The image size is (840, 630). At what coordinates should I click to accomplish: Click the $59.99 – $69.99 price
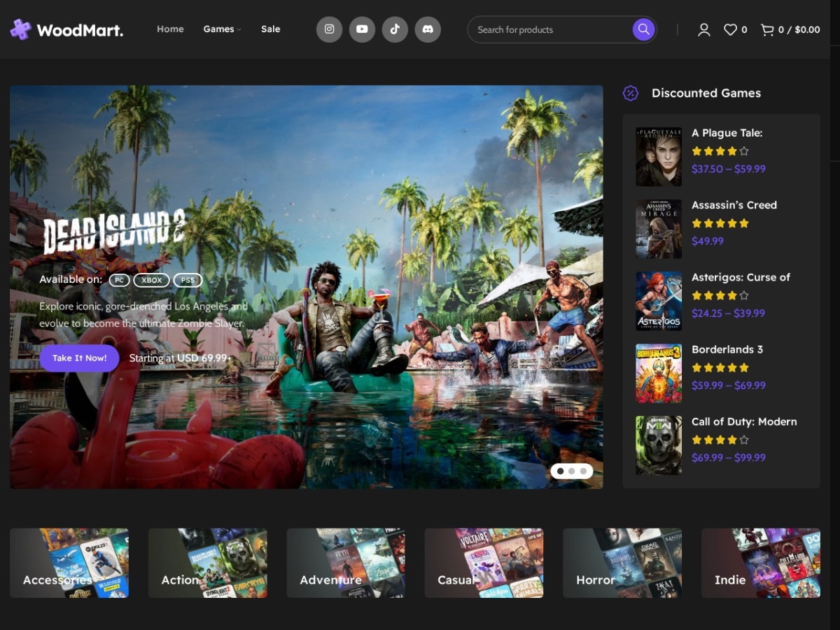pos(729,385)
